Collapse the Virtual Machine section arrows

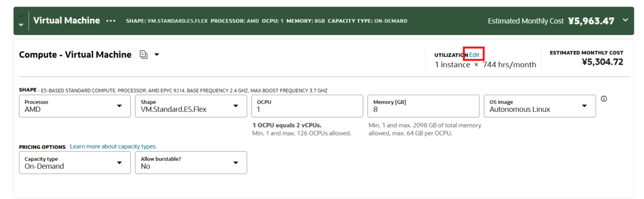tap(21, 21)
